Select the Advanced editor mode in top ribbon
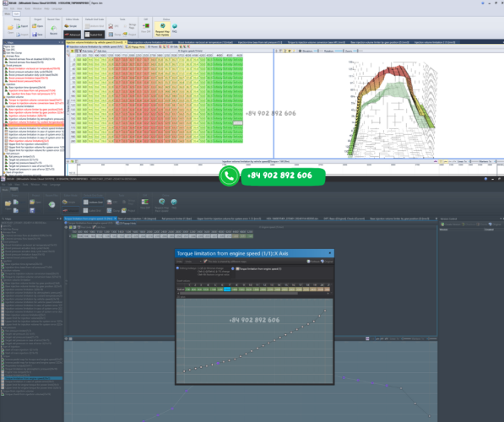 coord(73,35)
